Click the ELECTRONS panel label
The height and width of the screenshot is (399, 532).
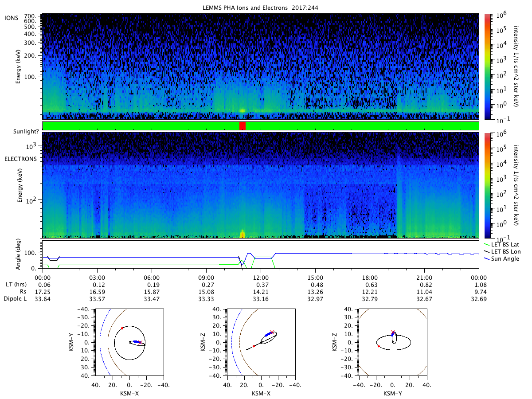20,158
